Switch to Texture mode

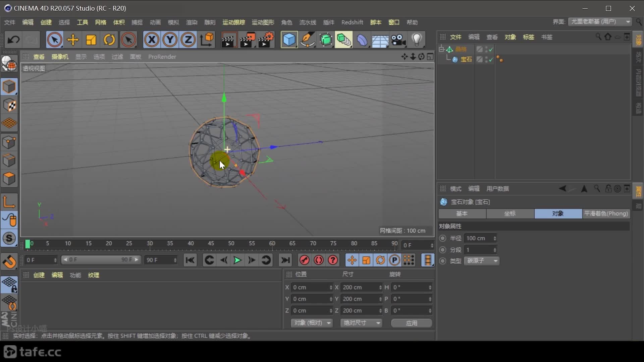click(9, 106)
